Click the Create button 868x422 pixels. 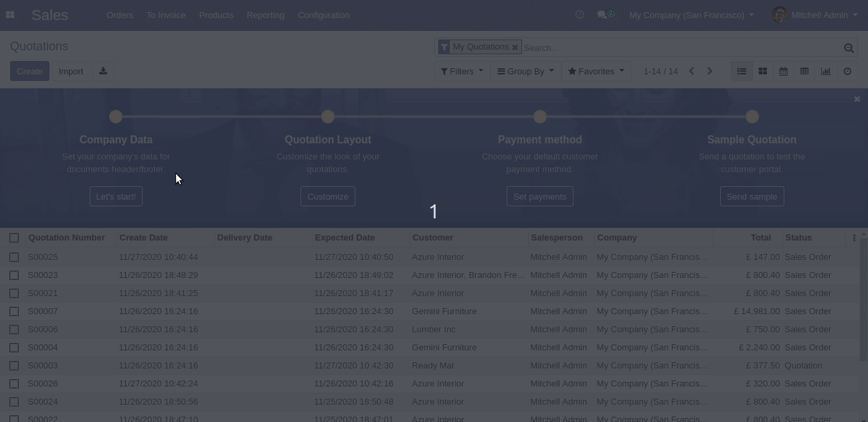coord(29,71)
